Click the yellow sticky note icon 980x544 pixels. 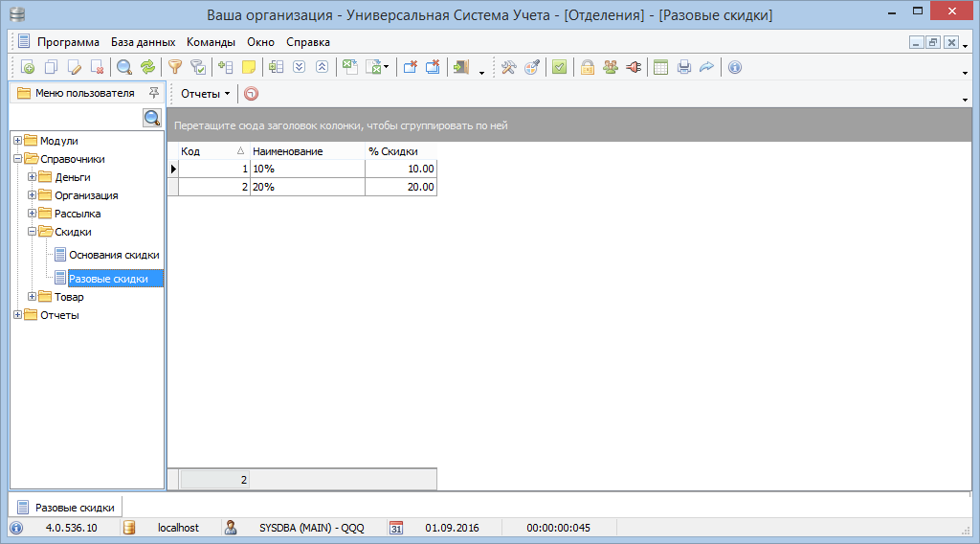(x=249, y=67)
